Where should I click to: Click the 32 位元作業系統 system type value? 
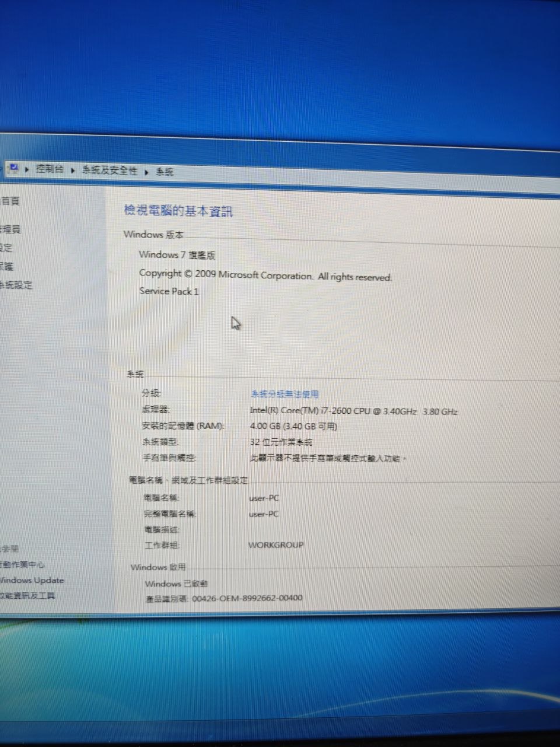[281, 442]
